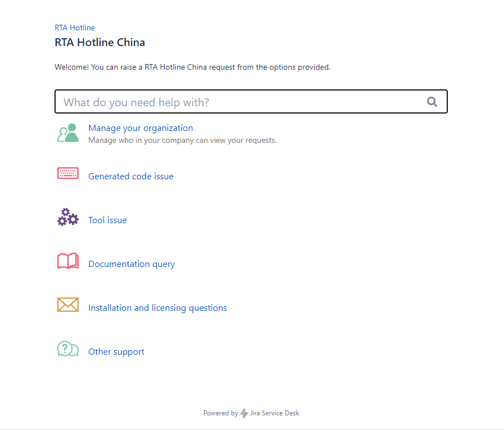This screenshot has width=504, height=430.
Task: Choose Installation and licensing questions
Action: (157, 308)
